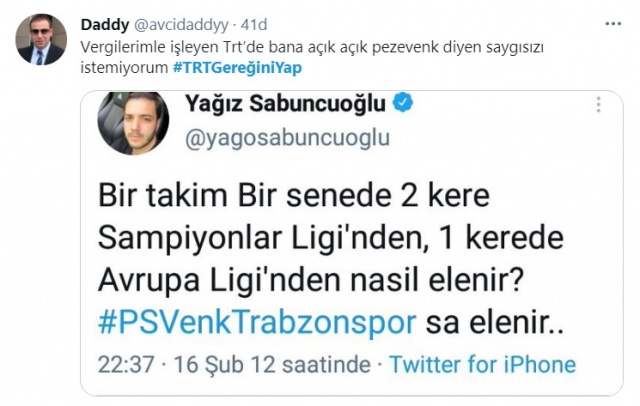
Task: Click the @avcidaddyy username
Action: tap(181, 25)
